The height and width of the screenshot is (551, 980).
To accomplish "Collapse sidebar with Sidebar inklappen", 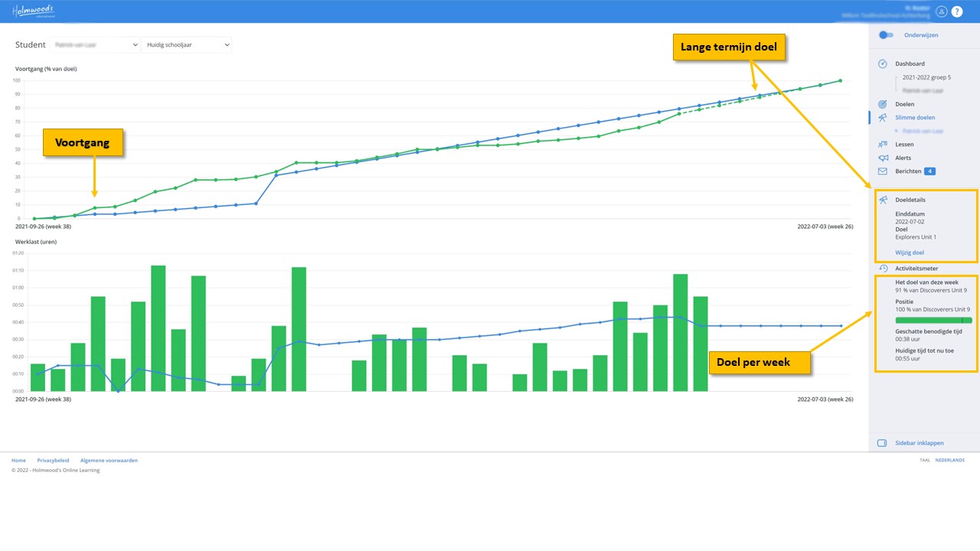I will (x=919, y=443).
